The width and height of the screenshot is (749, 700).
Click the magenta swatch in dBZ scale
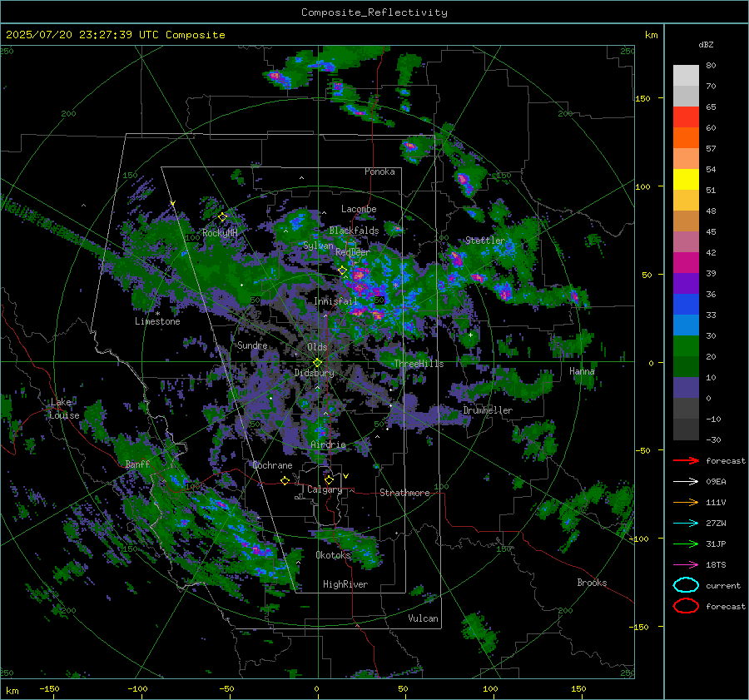click(686, 262)
